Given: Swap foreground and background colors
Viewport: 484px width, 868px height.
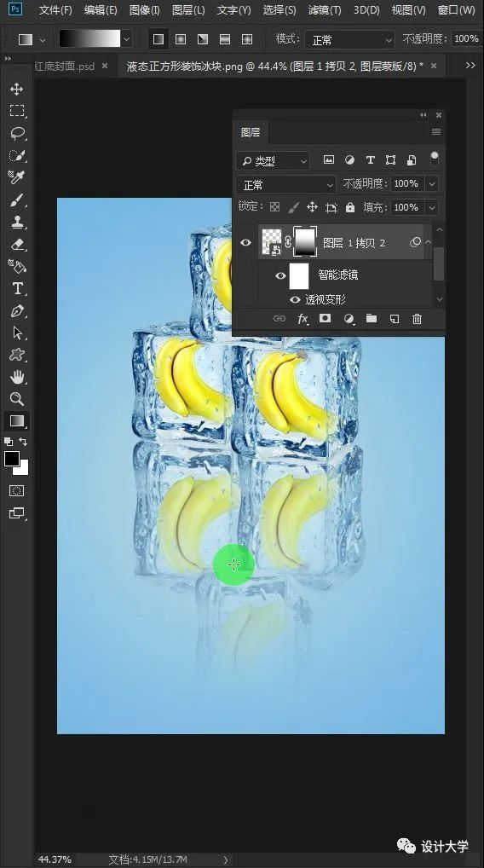Looking at the screenshot, I should (x=23, y=441).
